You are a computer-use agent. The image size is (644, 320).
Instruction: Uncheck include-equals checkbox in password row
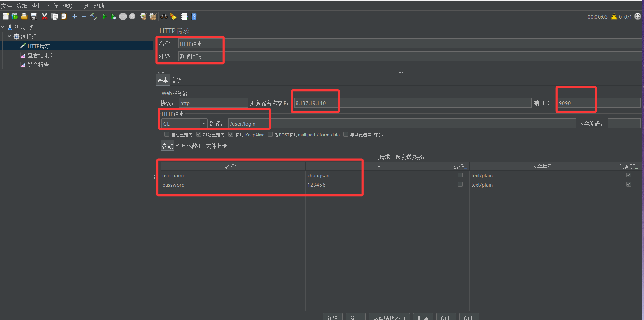pos(629,184)
